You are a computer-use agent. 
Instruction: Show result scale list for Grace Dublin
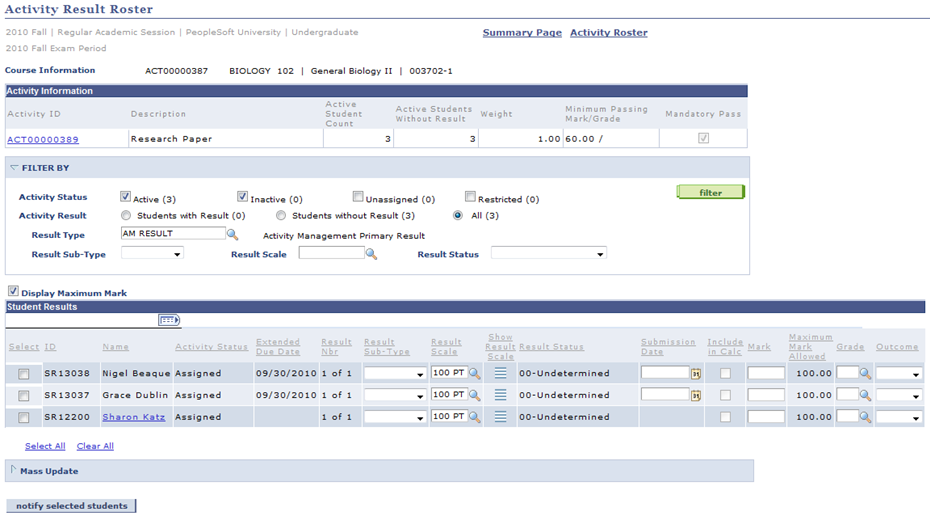pos(501,395)
